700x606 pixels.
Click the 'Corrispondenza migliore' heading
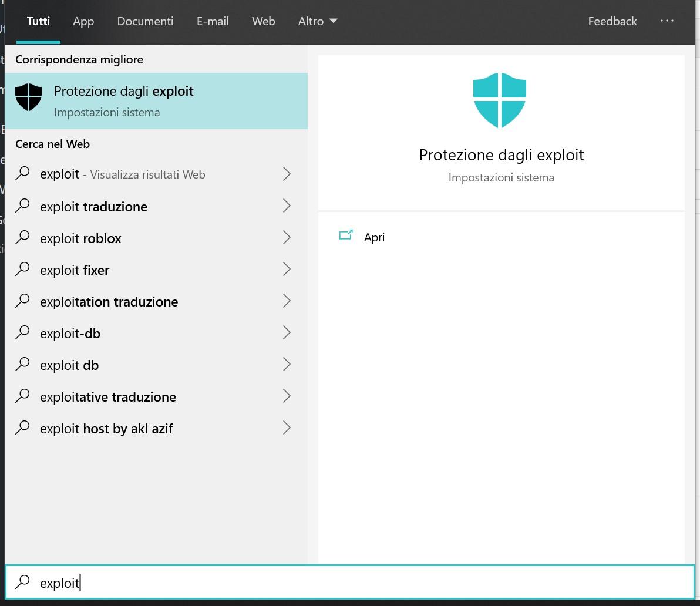point(79,59)
